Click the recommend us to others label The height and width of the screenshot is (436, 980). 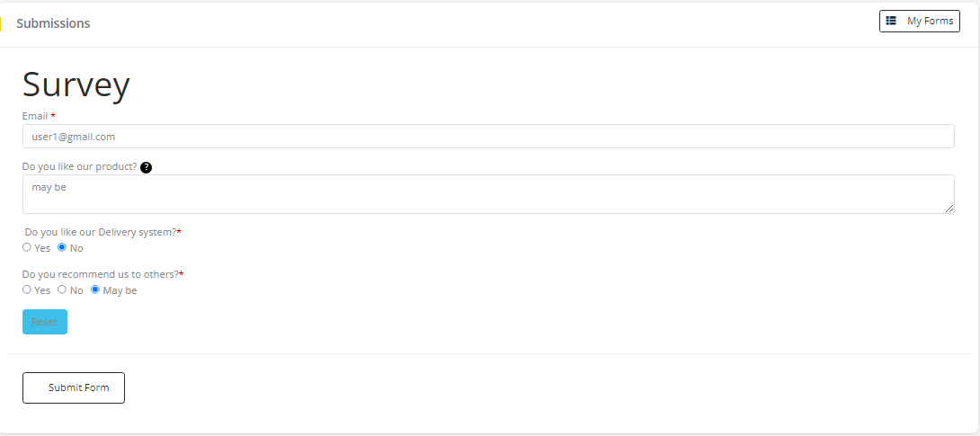(101, 274)
